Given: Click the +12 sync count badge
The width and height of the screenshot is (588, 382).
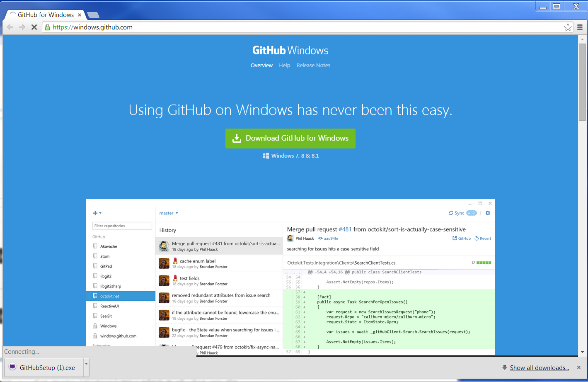Looking at the screenshot, I should click(x=472, y=213).
